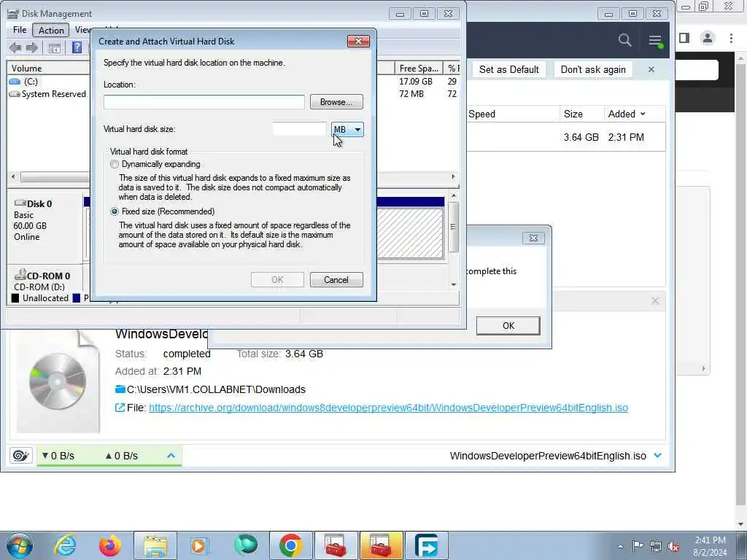This screenshot has height=560, width=747.
Task: Open the File menu in Disk Management
Action: pos(20,30)
